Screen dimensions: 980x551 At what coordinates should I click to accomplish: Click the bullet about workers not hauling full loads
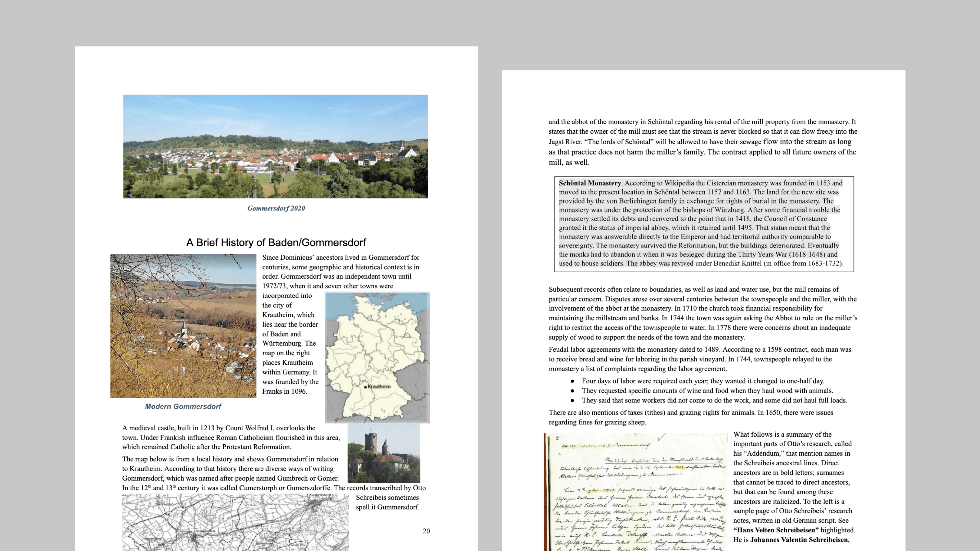coord(714,400)
